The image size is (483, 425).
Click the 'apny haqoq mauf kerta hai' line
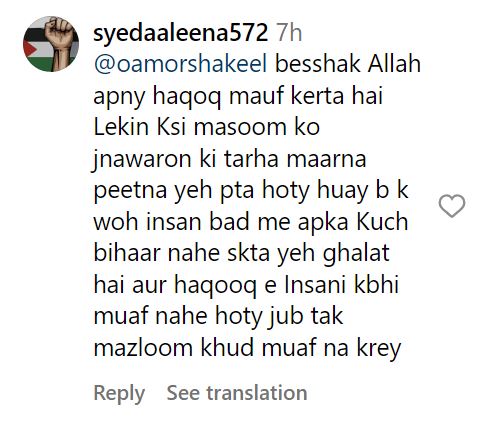tap(238, 96)
